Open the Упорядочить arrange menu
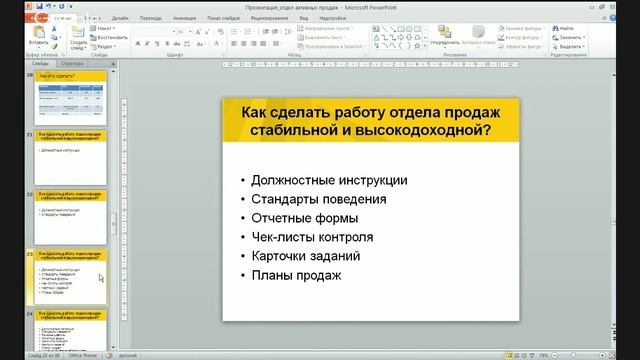 pos(444,36)
